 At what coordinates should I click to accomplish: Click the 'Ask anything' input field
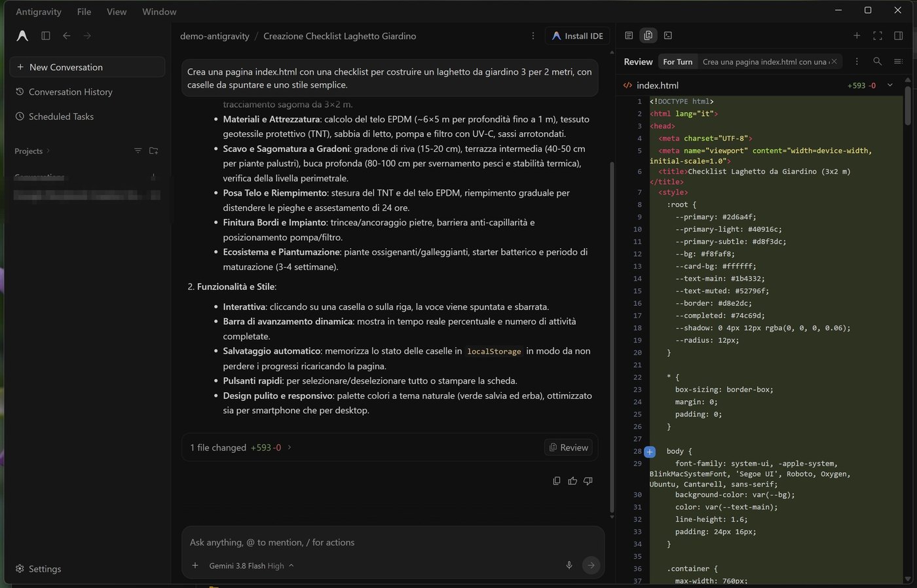click(392, 542)
